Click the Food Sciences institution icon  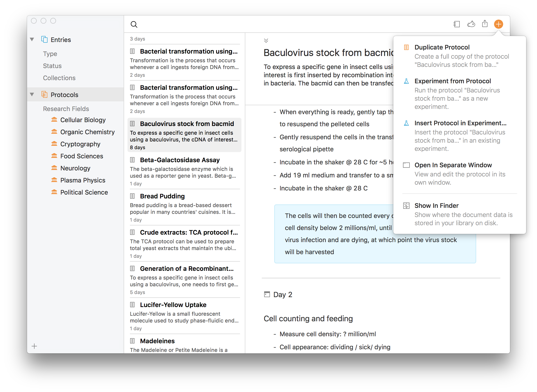(x=54, y=156)
